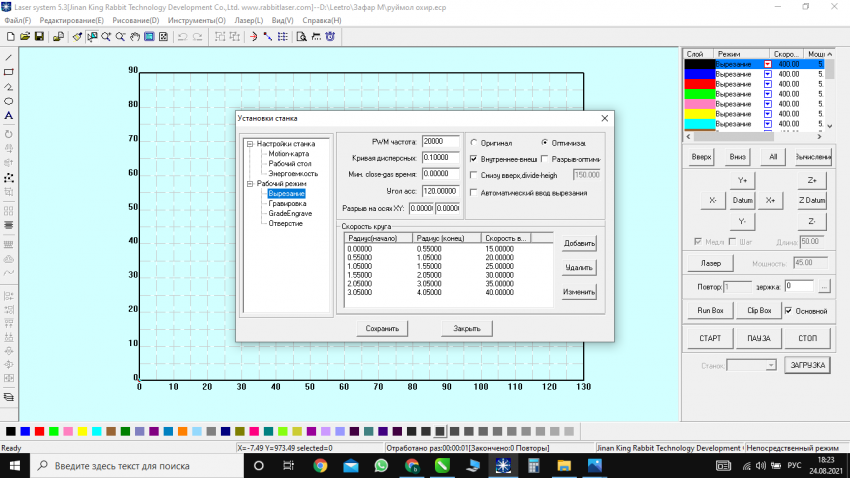Click the Save file icon in toolbar
This screenshot has height=478, width=850.
click(x=38, y=37)
